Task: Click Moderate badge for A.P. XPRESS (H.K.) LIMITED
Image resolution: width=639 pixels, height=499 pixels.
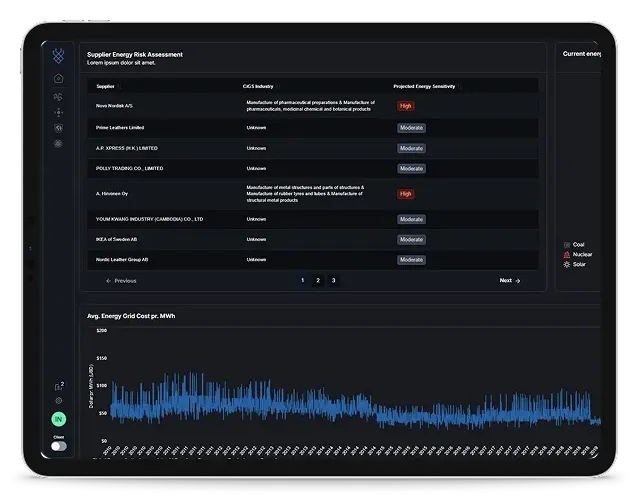Action: tap(412, 148)
